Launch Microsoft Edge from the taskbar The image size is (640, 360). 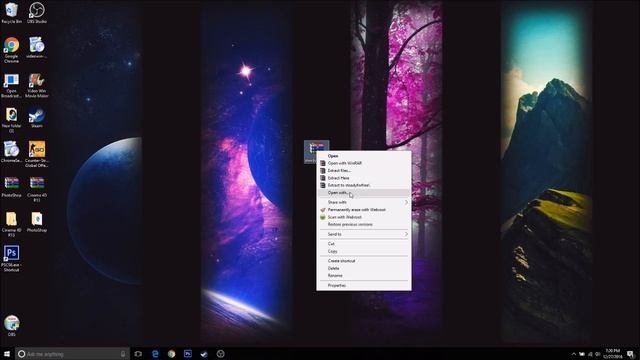click(155, 354)
